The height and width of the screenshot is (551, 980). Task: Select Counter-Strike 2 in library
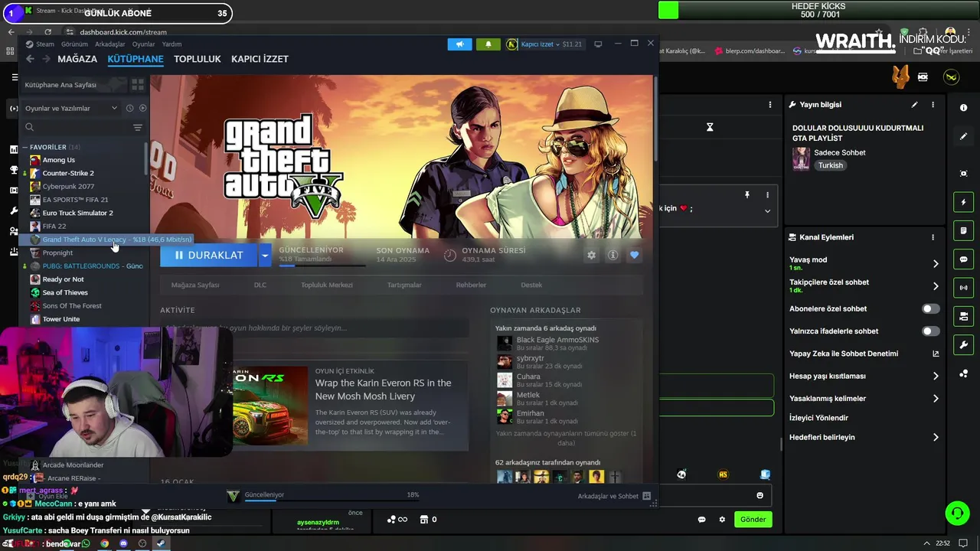click(x=68, y=174)
